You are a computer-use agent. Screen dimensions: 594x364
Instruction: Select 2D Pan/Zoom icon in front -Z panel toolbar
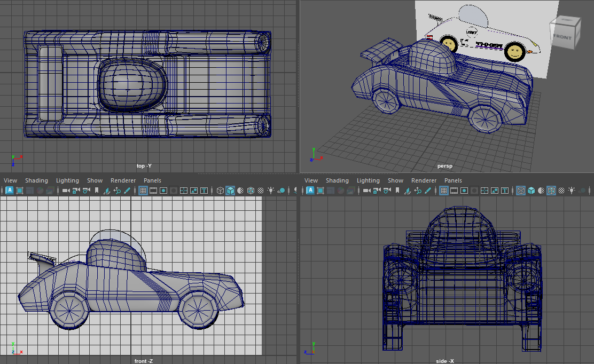pyautogui.click(x=117, y=191)
